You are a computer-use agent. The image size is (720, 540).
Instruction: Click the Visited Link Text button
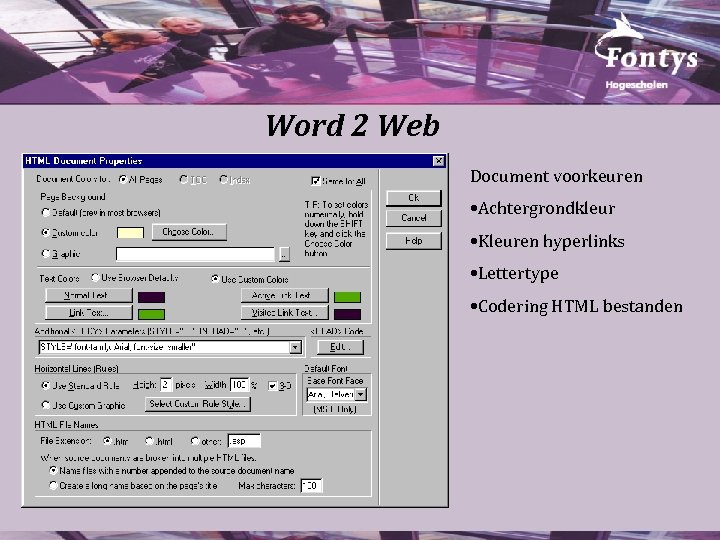[x=285, y=313]
